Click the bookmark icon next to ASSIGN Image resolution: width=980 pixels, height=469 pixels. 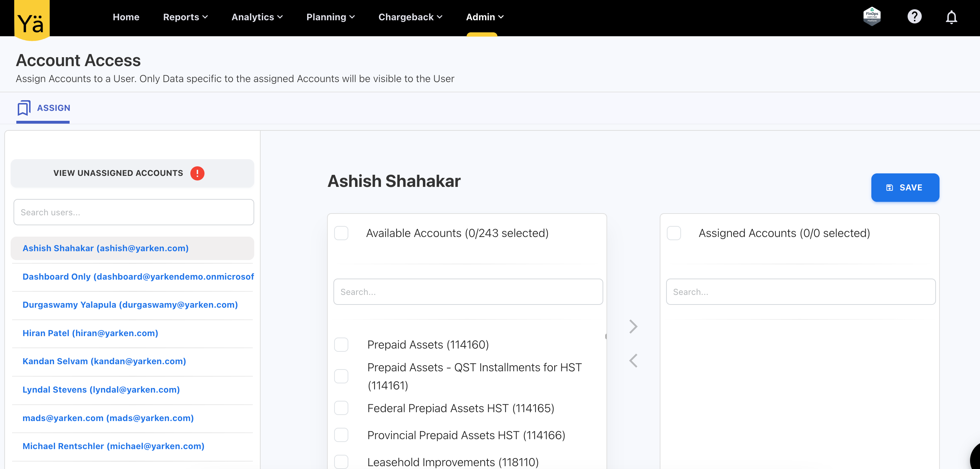click(24, 108)
